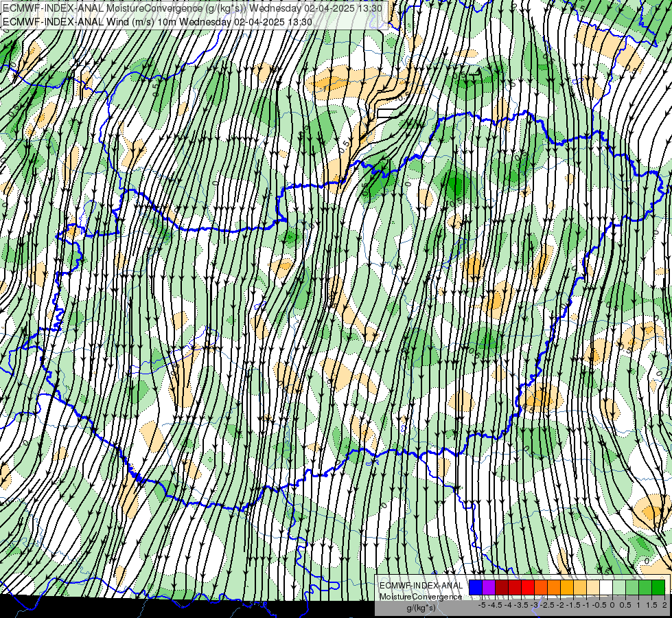Click the light orange swatch between -1.5 and -1
Screen dimensions: 672x618
coord(580,587)
